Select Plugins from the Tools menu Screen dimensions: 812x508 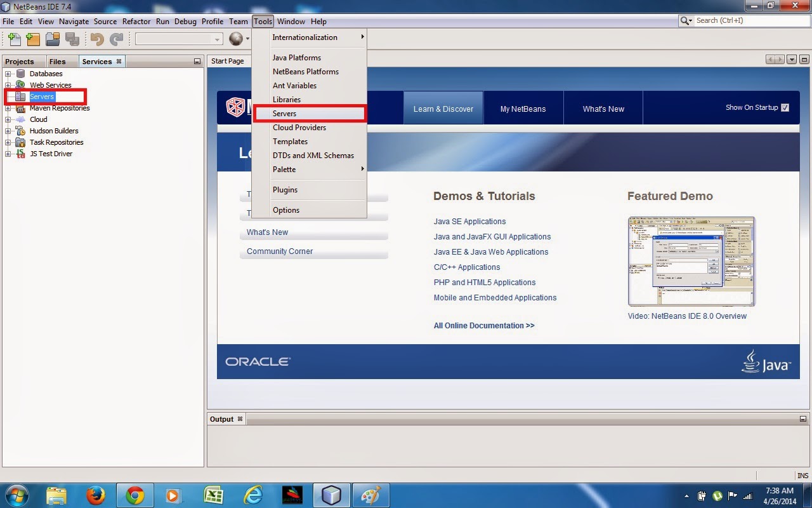(x=310, y=190)
